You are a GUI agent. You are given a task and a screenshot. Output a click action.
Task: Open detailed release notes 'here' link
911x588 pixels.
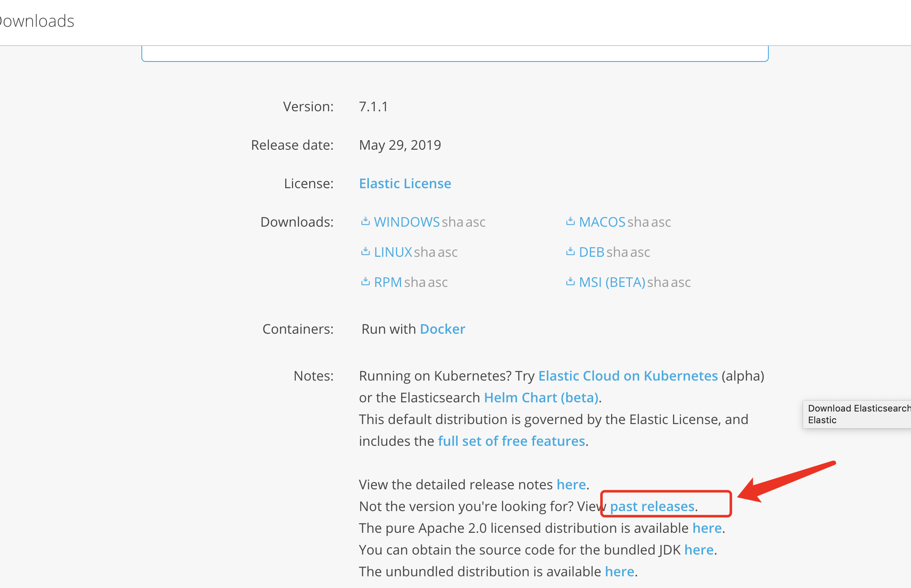(571, 485)
